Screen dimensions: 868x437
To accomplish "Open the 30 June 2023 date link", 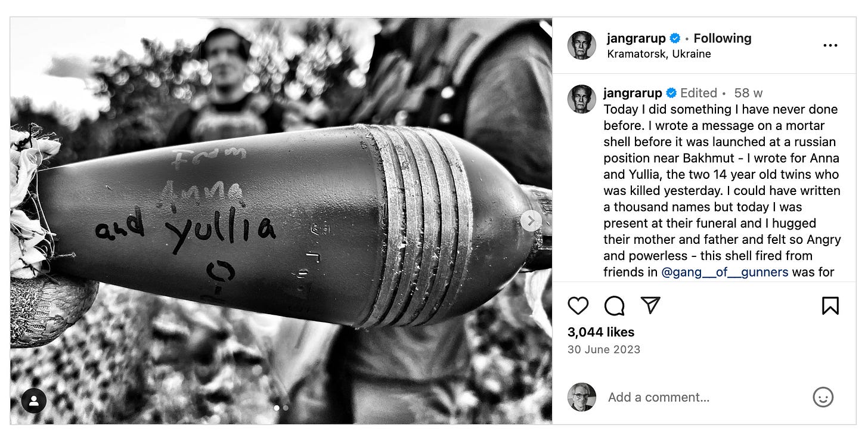I will 604,349.
